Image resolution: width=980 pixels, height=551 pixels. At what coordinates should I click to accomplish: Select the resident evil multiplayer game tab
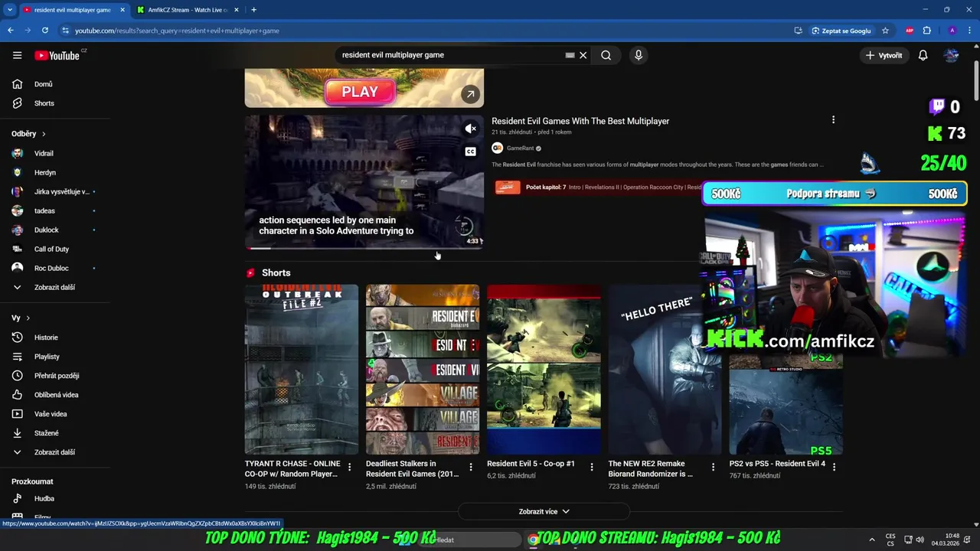(73, 10)
